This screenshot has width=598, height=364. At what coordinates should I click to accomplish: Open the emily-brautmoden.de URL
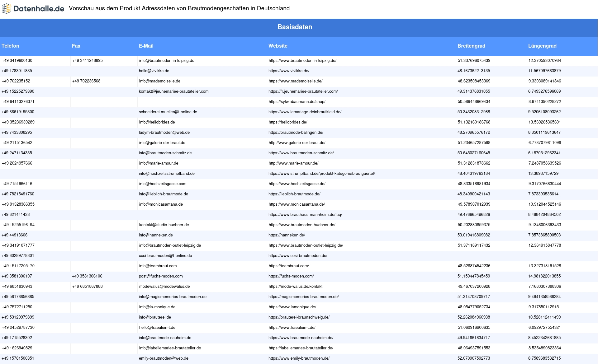coord(299,358)
